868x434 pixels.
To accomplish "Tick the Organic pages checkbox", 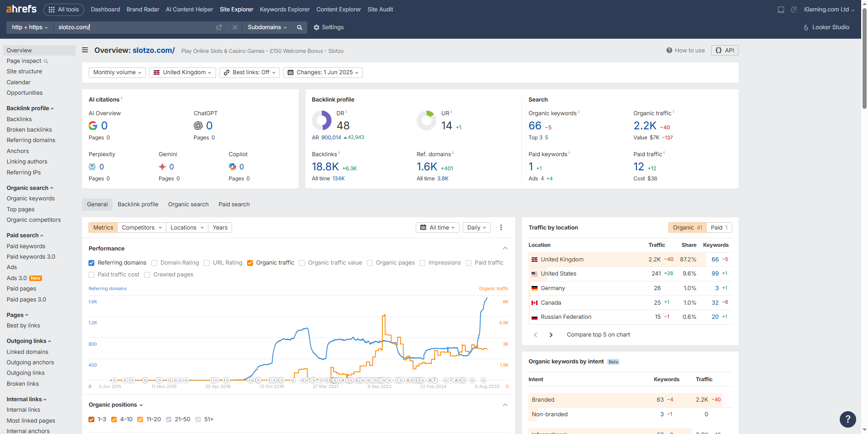I will 370,263.
